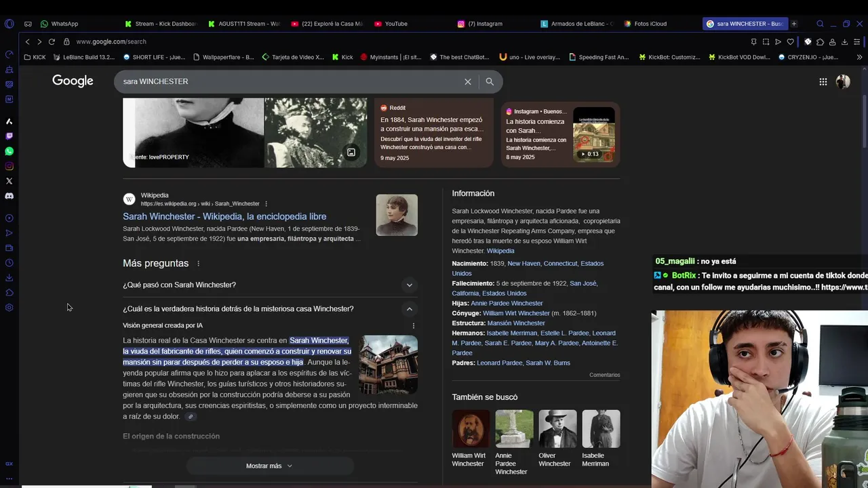The height and width of the screenshot is (488, 868).
Task: Open Sarah Winchester Wikipedia result link
Action: tap(224, 217)
